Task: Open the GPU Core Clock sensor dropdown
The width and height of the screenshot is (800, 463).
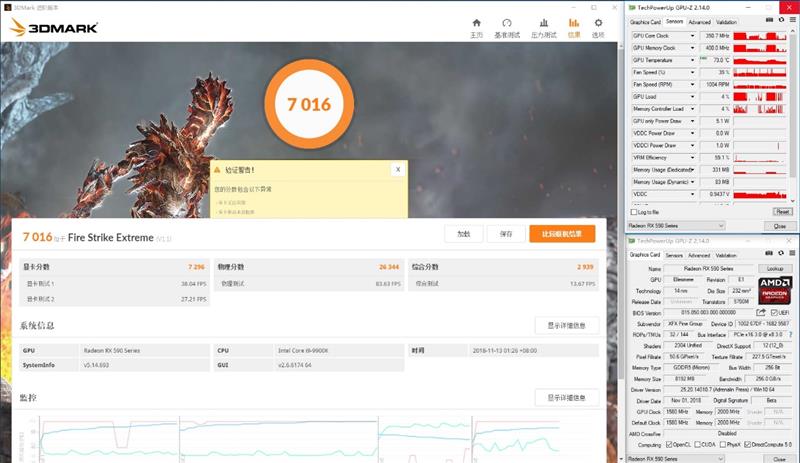Action: pyautogui.click(x=692, y=36)
